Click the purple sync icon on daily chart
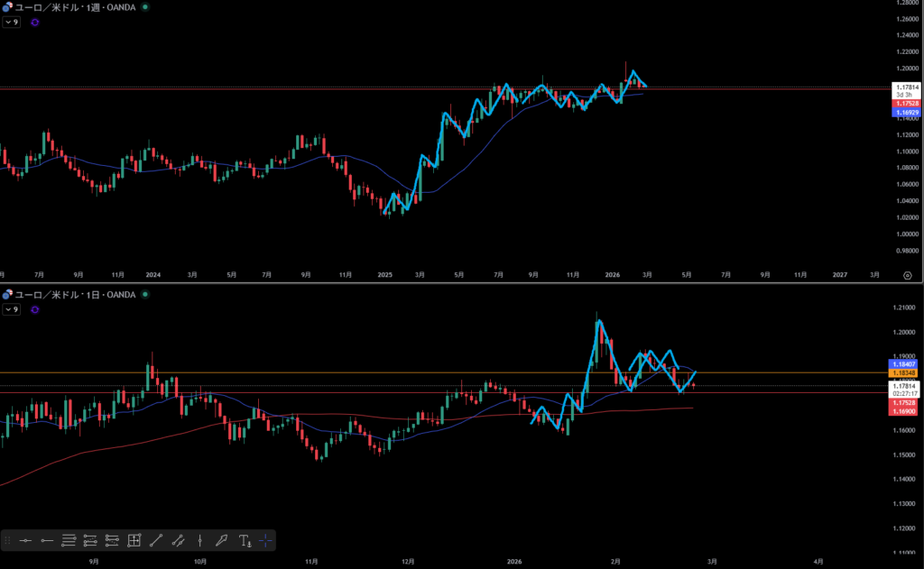924x569 pixels. (x=34, y=309)
